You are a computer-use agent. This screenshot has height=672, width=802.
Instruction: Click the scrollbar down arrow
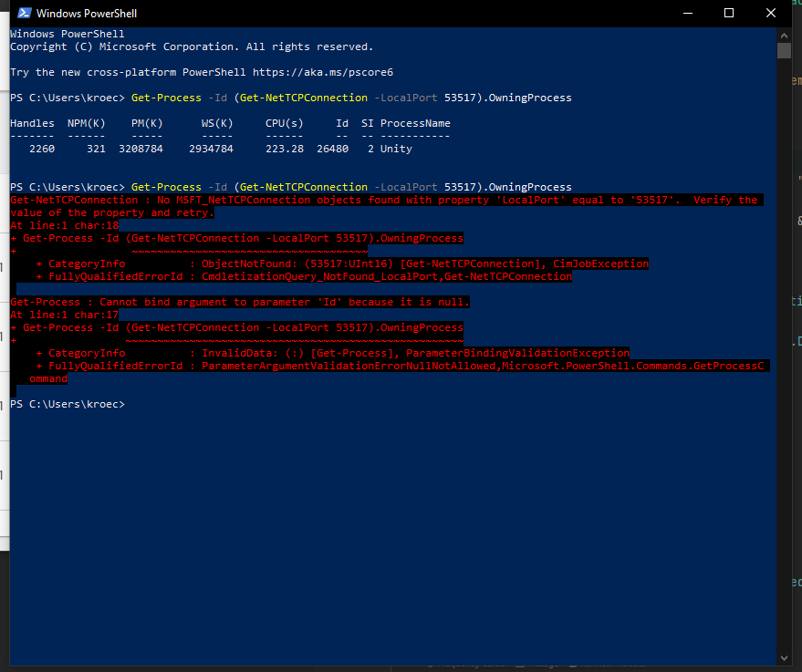(784, 656)
